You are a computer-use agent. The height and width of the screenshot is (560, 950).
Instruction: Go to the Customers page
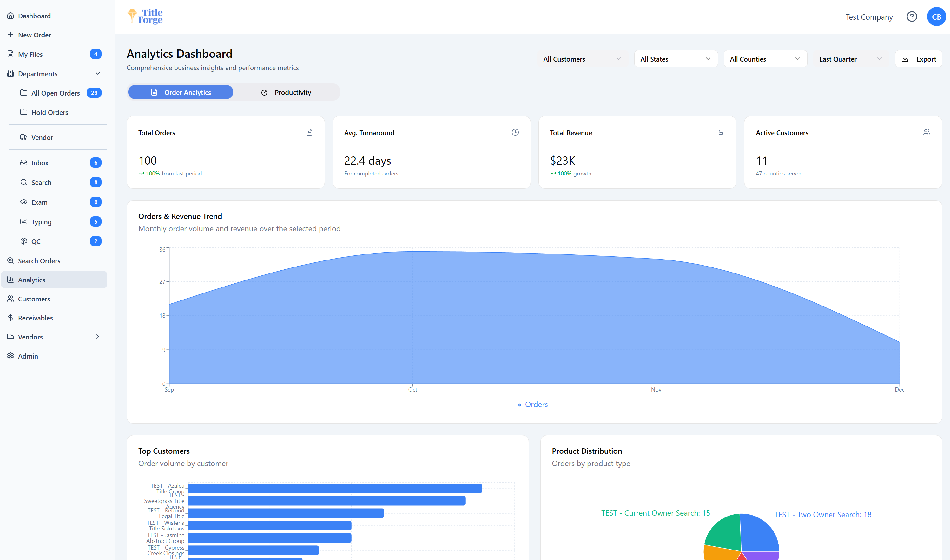54,299
